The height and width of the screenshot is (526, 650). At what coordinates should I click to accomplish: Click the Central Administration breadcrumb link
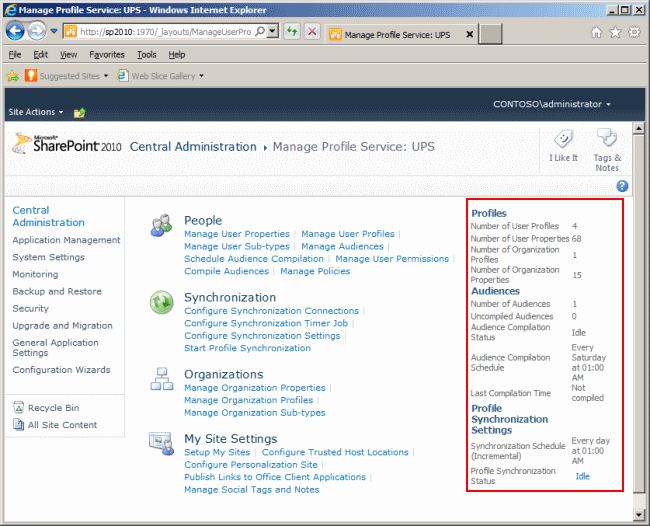(x=193, y=147)
